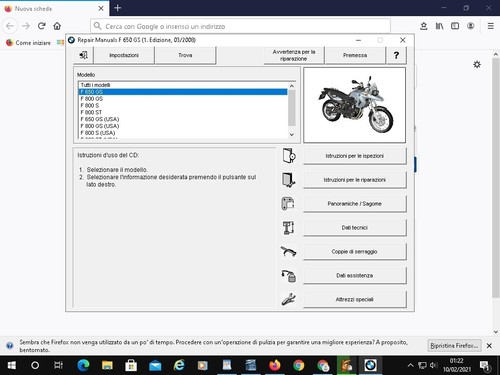
Task: Click model list scrollbar down arrow
Action: (x=292, y=134)
